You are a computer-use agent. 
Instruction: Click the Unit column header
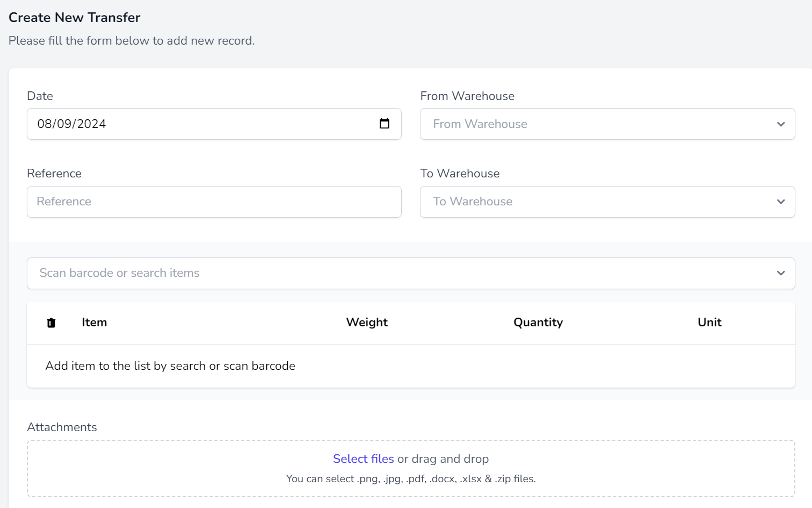coord(709,323)
